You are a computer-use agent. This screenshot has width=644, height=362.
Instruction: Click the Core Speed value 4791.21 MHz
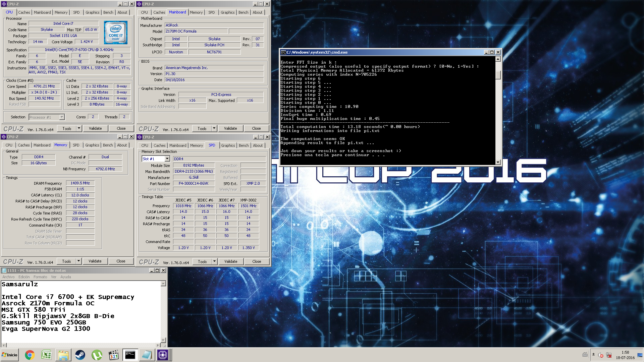click(x=44, y=86)
